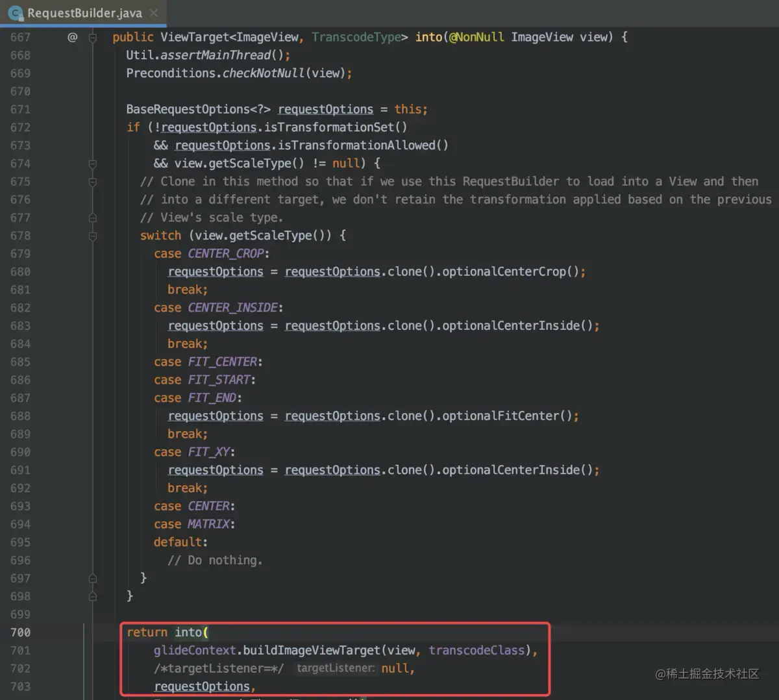Click the 'View's scale type' comment
The image size is (779, 700).
tap(212, 218)
